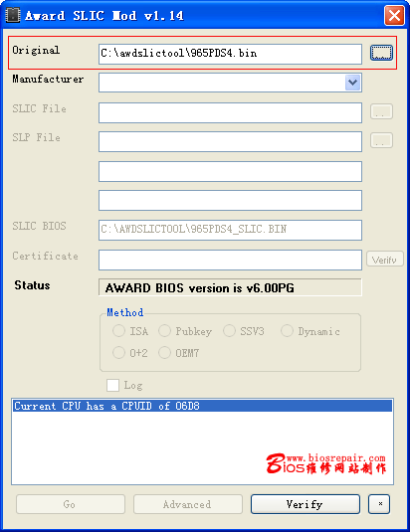
Task: Open the Manufacturer dropdown
Action: [x=352, y=83]
